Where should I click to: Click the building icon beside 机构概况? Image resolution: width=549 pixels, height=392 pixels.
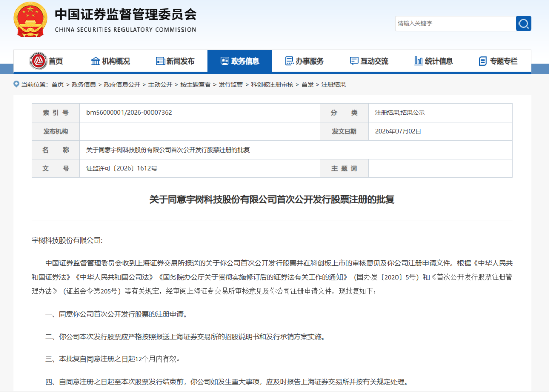[x=95, y=61]
